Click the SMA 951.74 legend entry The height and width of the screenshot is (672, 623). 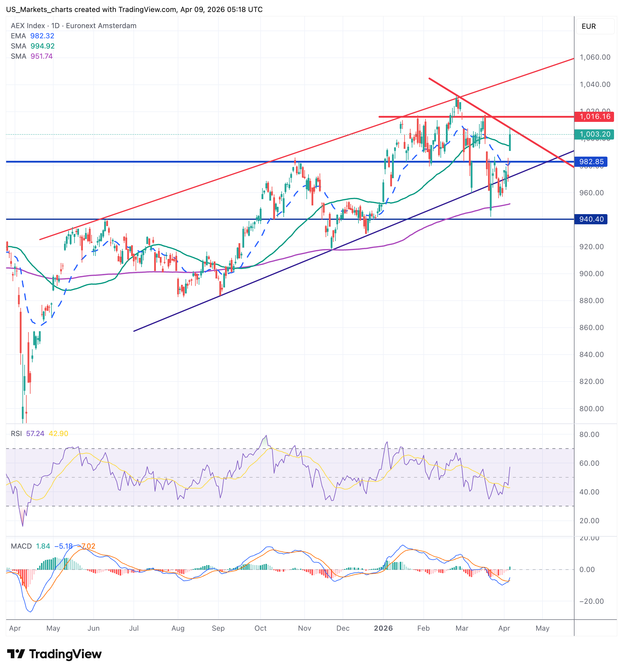pyautogui.click(x=32, y=56)
